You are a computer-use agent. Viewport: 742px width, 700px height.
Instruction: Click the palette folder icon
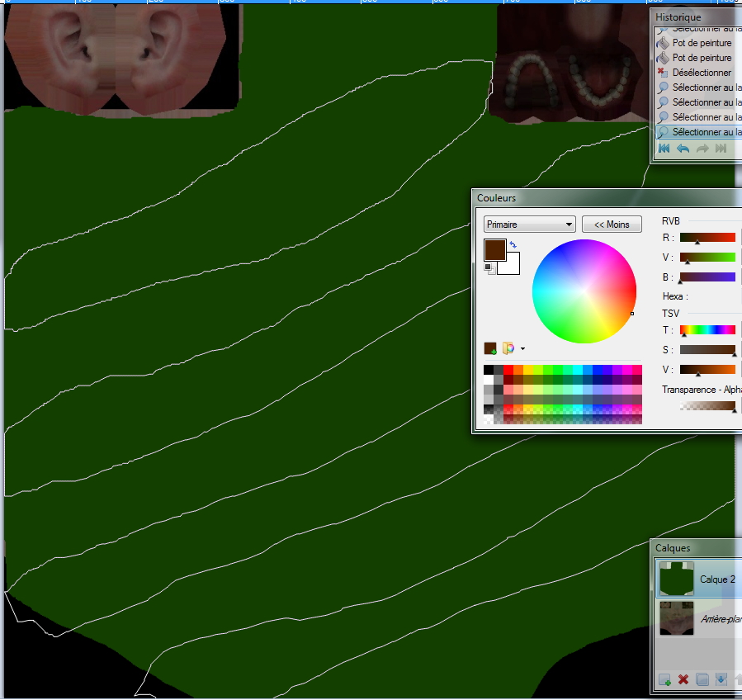(x=508, y=348)
